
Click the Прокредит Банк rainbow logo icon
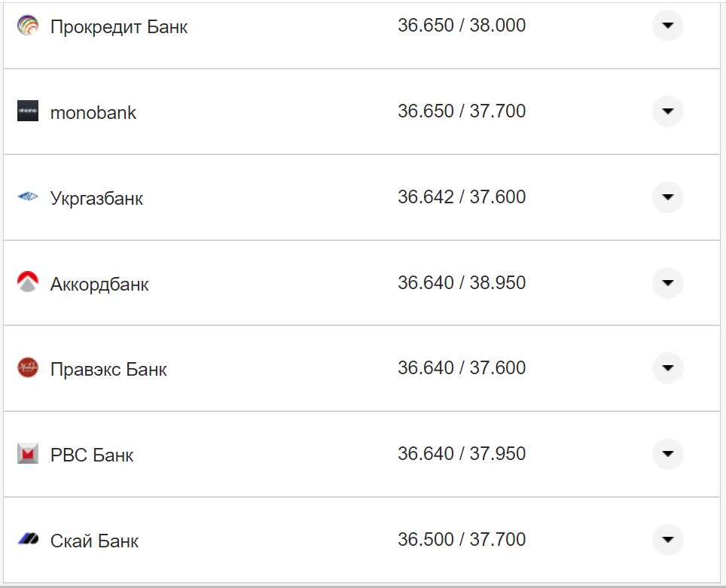pyautogui.click(x=28, y=26)
